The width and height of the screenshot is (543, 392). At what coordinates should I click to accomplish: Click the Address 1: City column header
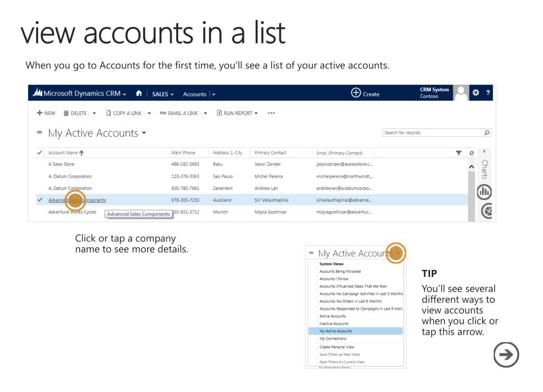227,153
